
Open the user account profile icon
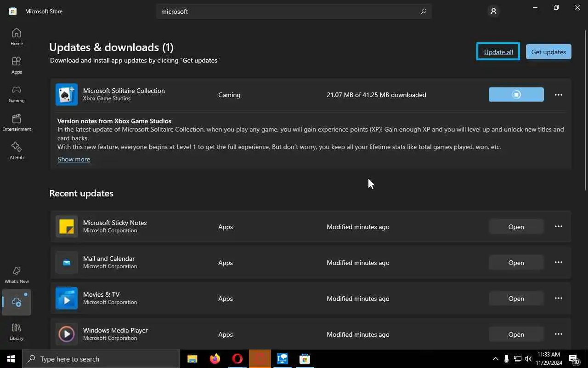click(x=493, y=11)
